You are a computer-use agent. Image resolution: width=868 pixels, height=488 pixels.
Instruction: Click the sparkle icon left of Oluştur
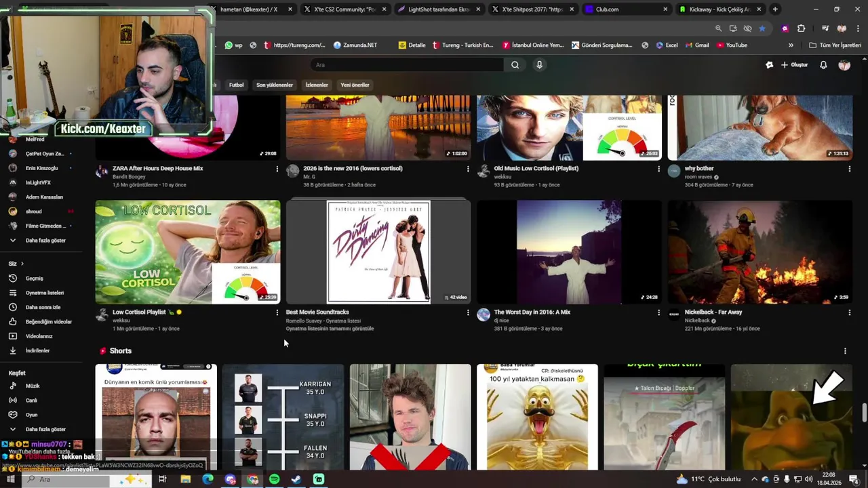tap(769, 65)
